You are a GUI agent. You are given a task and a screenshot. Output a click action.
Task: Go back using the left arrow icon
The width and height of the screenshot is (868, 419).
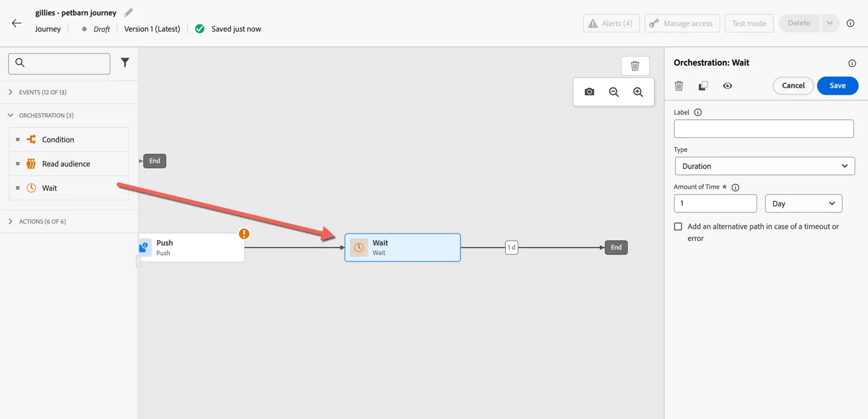[16, 23]
